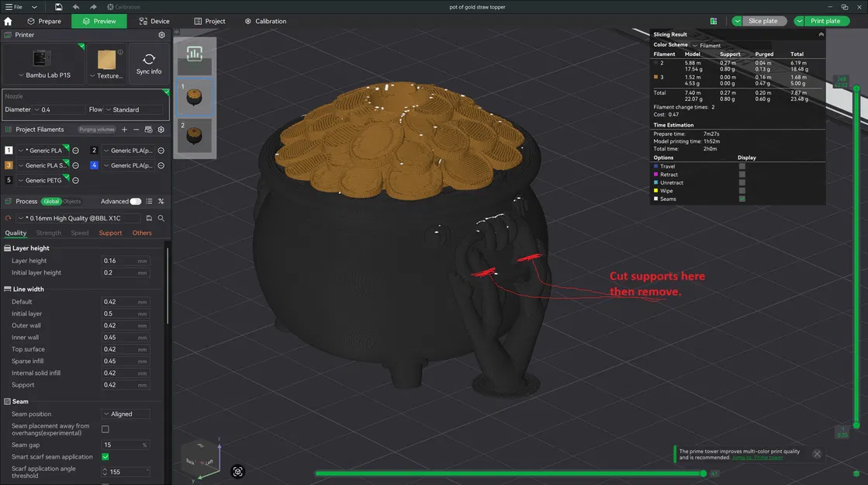Switch to the Preview tab
The height and width of the screenshot is (485, 868).
click(x=99, y=21)
